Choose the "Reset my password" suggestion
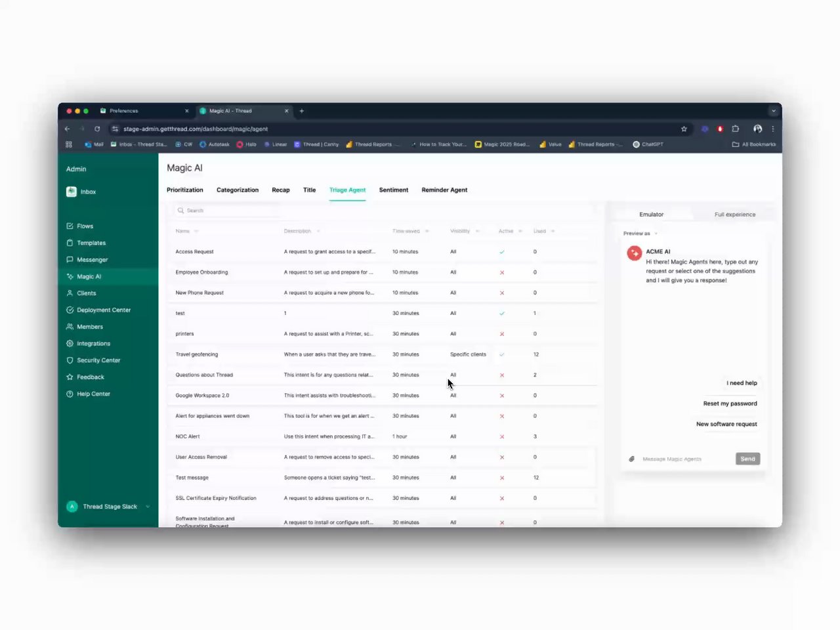The width and height of the screenshot is (840, 630). [730, 404]
